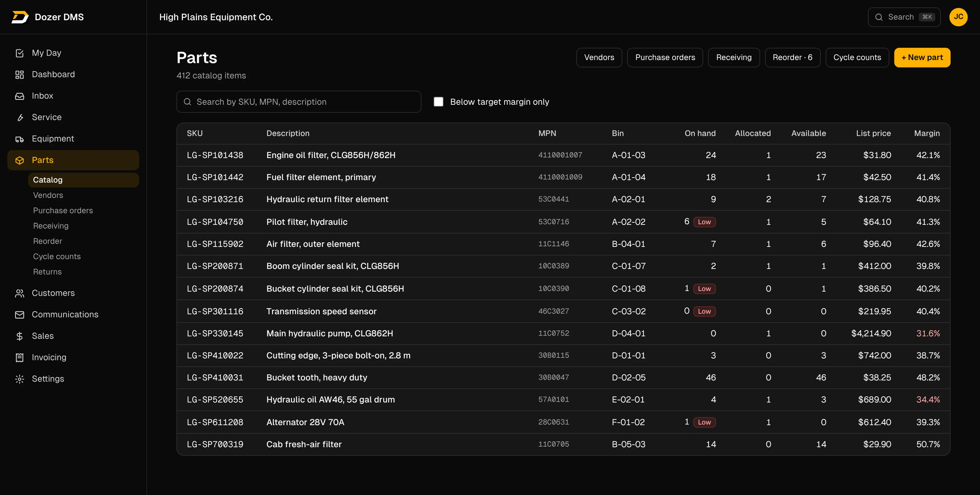This screenshot has height=495, width=980.
Task: Open the Purchase orders button at top
Action: tap(665, 58)
